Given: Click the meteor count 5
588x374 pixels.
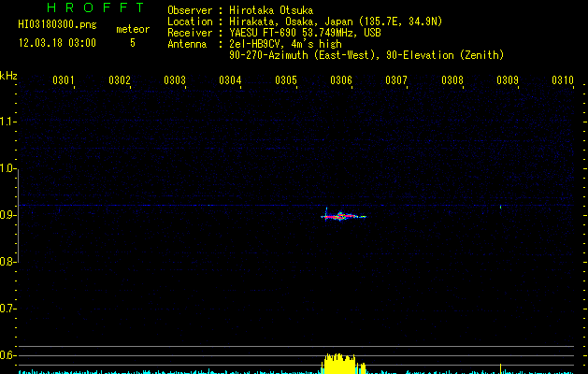Looking at the screenshot, I should 133,43.
